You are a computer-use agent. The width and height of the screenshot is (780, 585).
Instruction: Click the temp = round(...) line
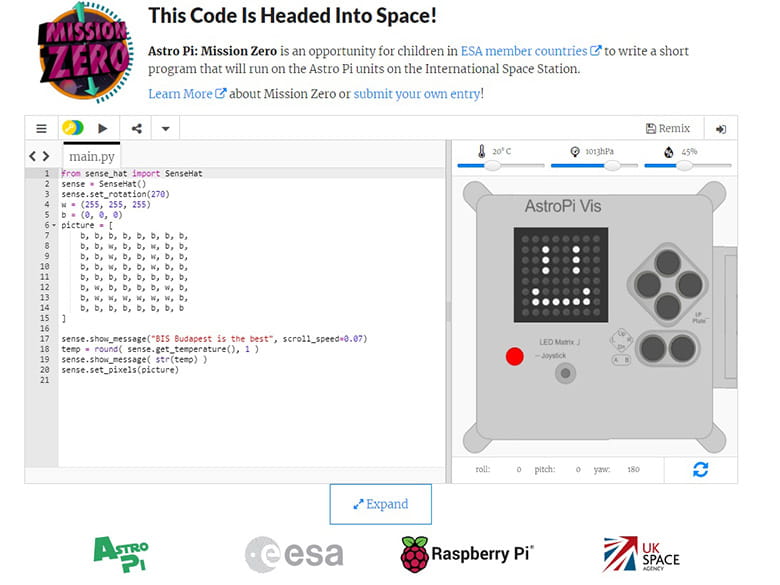160,349
